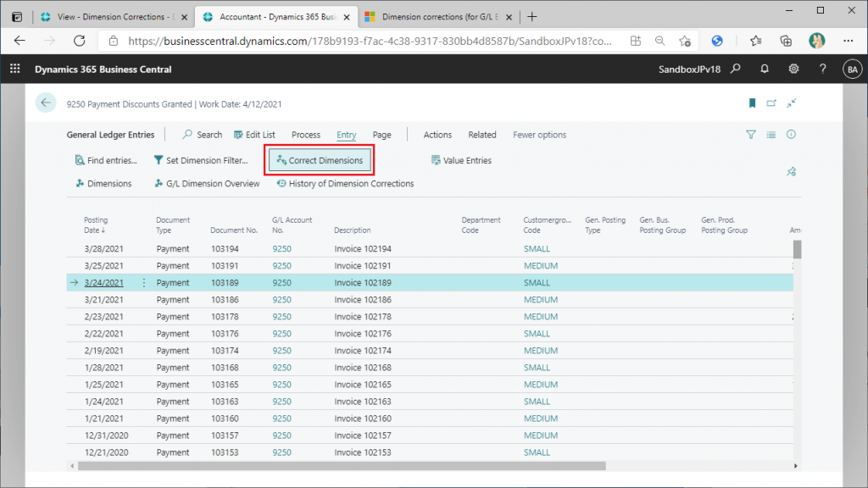Click Set Dimension Filter...

[x=201, y=160]
